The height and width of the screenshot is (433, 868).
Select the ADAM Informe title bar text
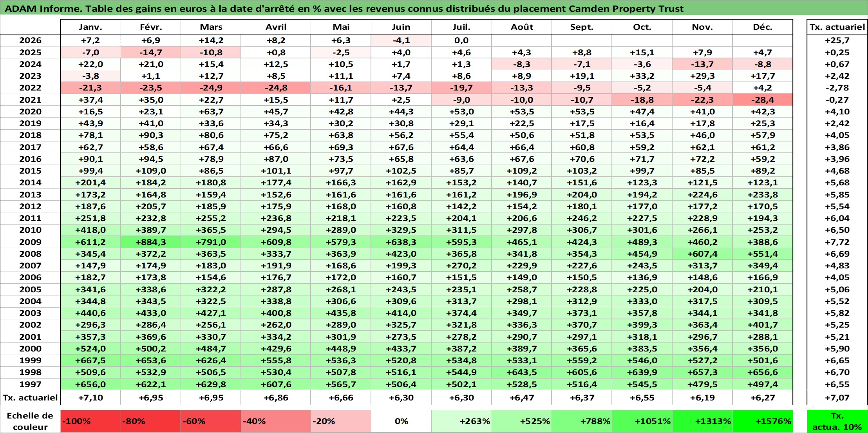344,9
